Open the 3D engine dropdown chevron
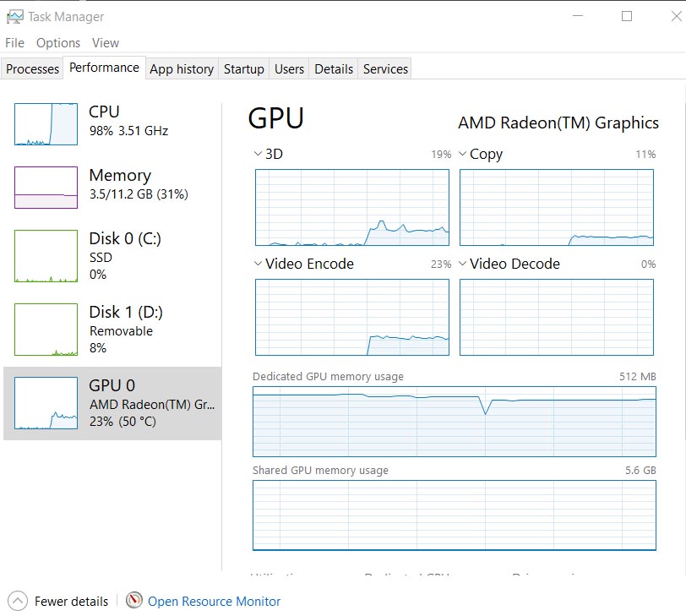The height and width of the screenshot is (616, 686). (258, 154)
